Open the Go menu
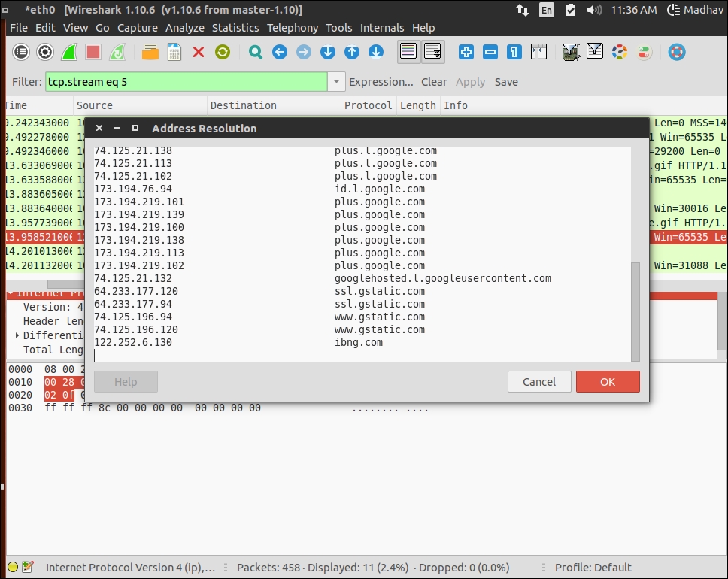 pyautogui.click(x=102, y=28)
